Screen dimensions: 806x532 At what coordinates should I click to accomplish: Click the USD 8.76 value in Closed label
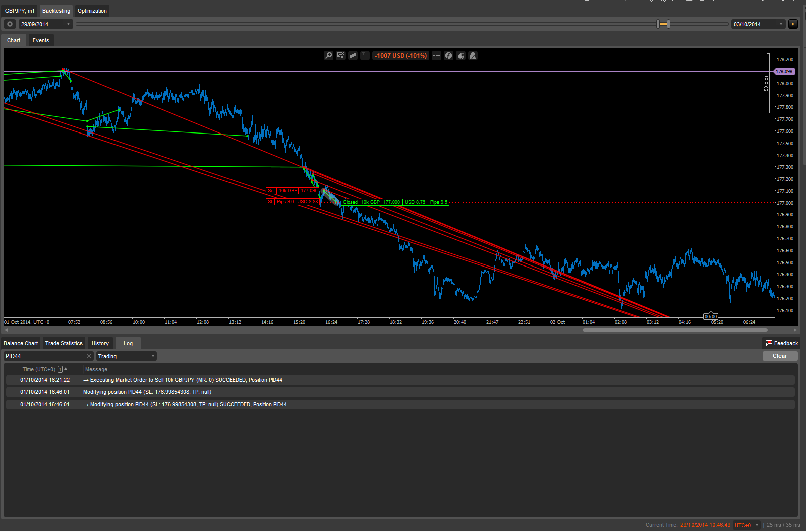pos(415,202)
